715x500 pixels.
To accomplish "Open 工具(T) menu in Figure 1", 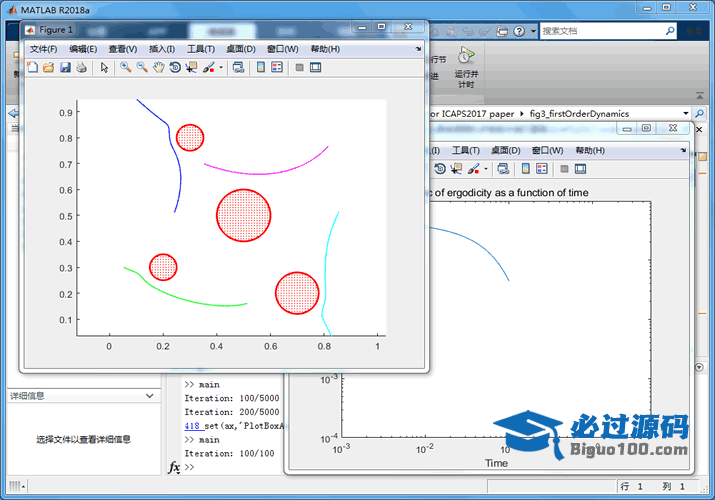I will click(x=201, y=49).
